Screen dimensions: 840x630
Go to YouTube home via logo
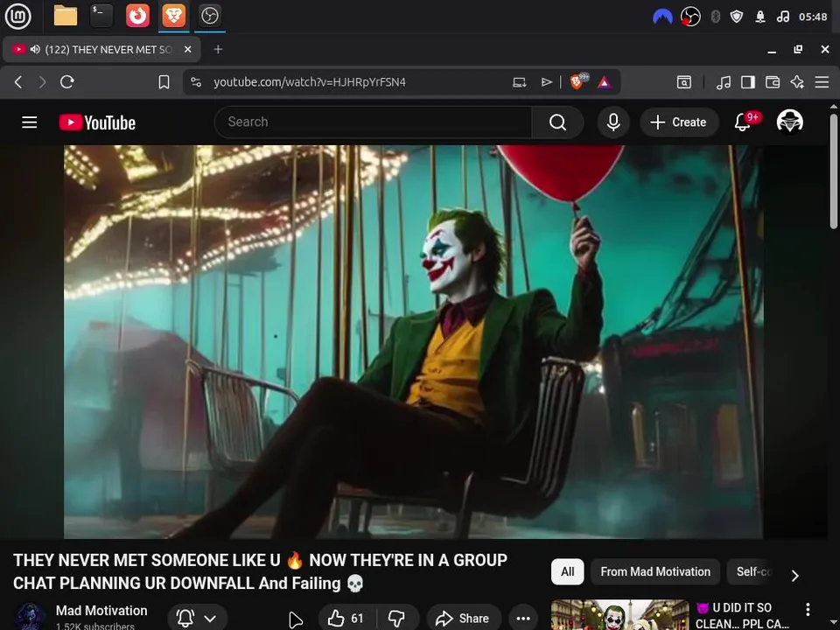coord(97,122)
